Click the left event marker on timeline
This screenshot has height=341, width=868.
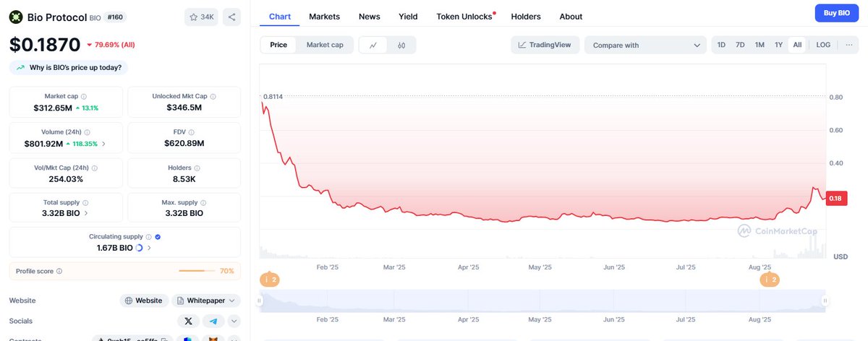click(x=270, y=279)
